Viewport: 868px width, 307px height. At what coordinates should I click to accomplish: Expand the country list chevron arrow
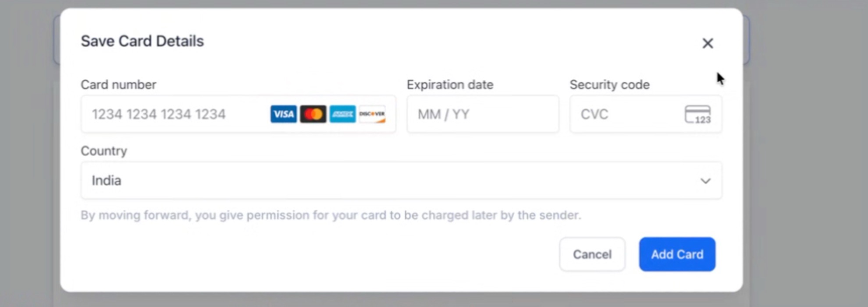[x=705, y=181]
